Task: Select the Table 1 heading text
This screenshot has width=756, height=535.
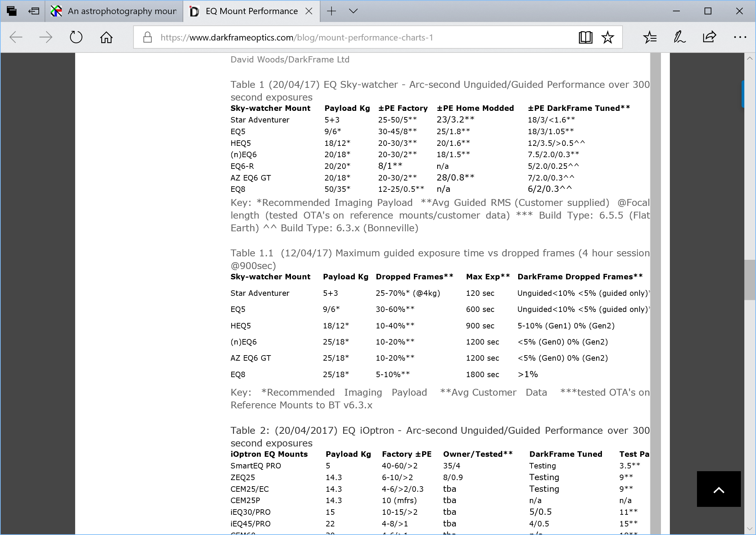Action: coord(440,91)
